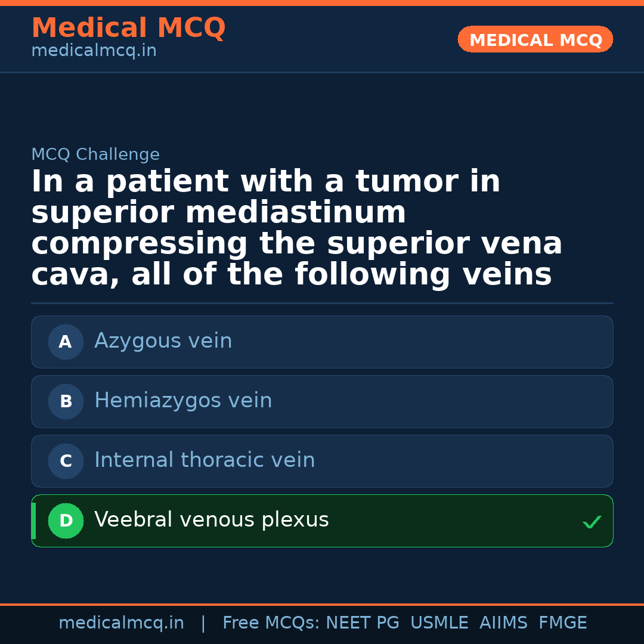Click the green D circle badge
The width and height of the screenshot is (644, 644).
pos(66,521)
